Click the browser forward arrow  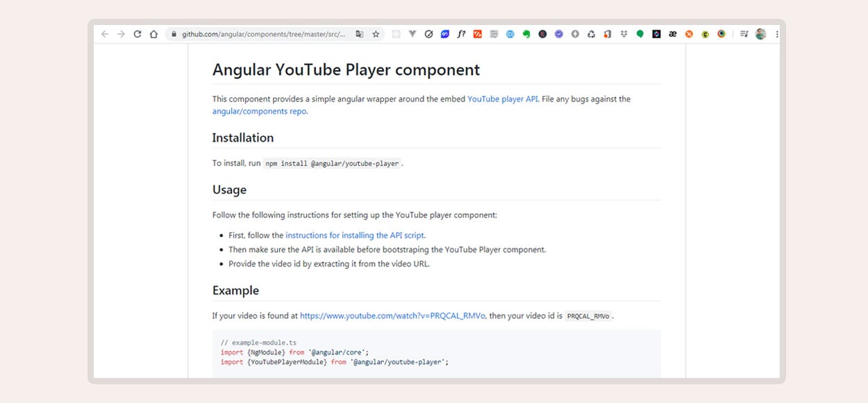click(x=121, y=33)
